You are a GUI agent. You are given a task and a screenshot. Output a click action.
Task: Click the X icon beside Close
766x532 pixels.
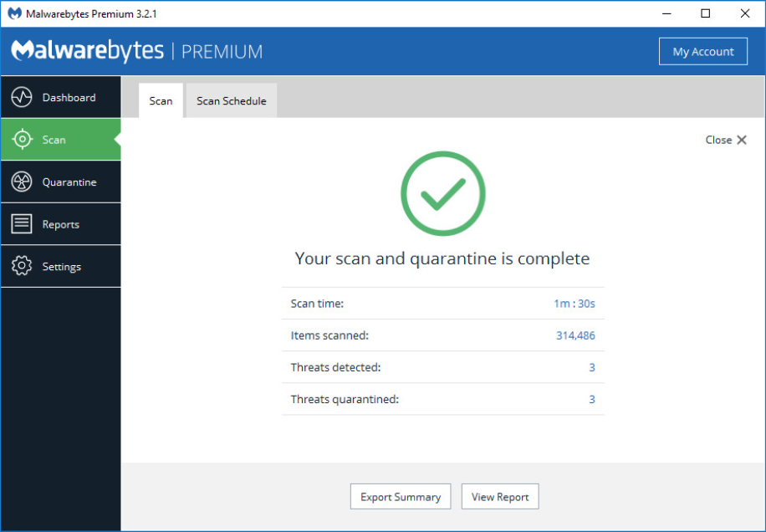point(742,140)
